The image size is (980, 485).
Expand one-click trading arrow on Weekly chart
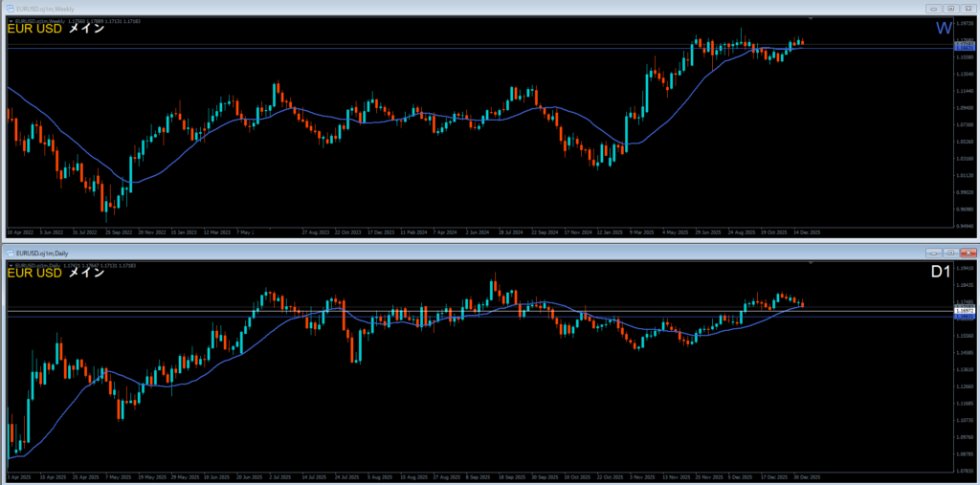pos(10,20)
